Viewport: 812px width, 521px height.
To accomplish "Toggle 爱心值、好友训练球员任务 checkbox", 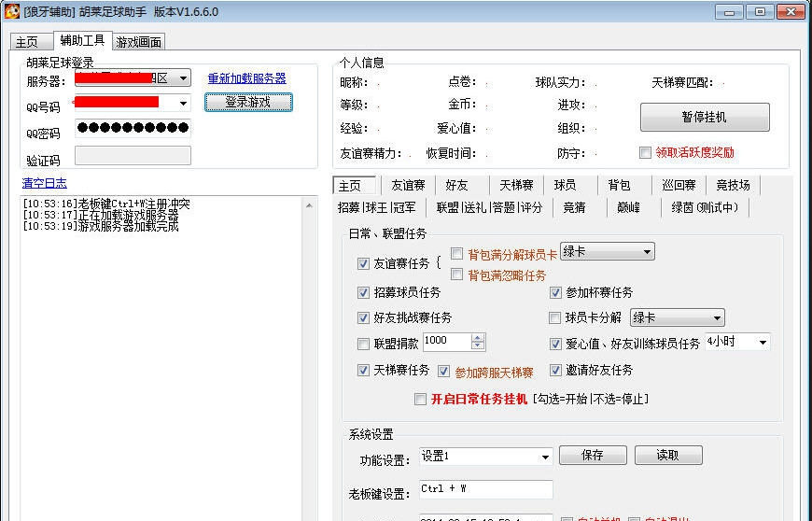I will (555, 344).
